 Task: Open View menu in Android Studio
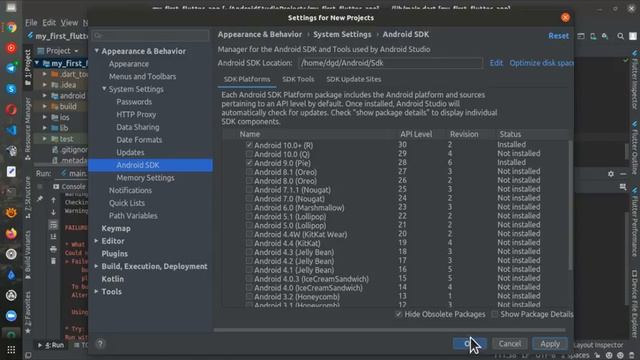point(69,23)
